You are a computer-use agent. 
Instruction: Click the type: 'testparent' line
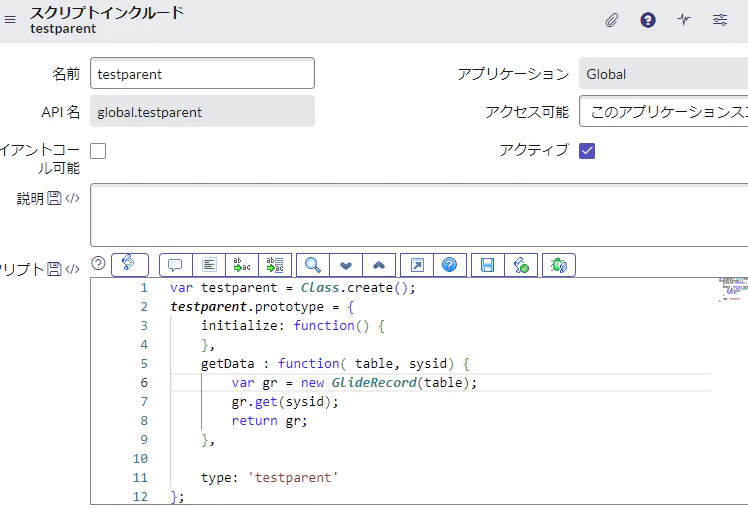pyautogui.click(x=270, y=478)
